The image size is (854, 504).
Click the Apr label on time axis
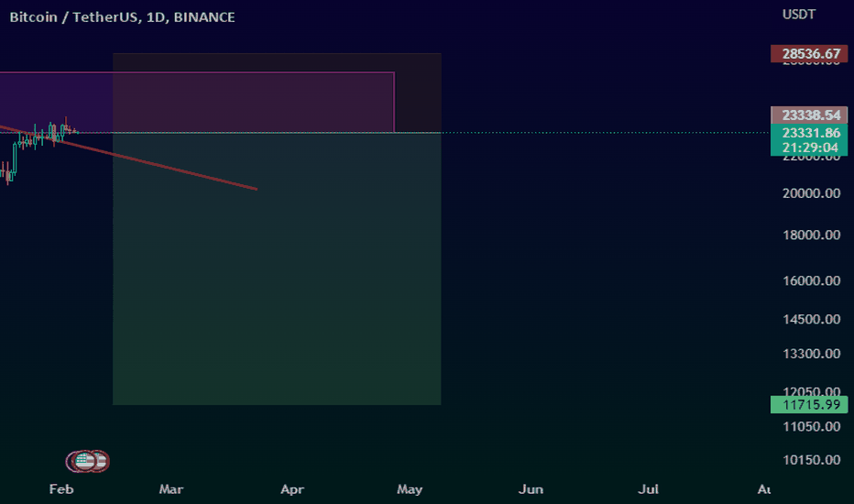292,489
